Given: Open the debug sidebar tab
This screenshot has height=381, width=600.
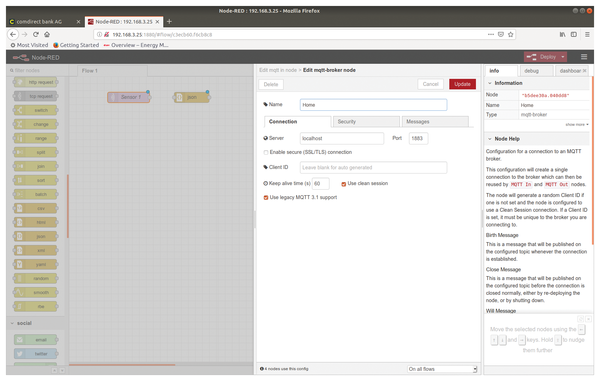Looking at the screenshot, I should coord(536,71).
